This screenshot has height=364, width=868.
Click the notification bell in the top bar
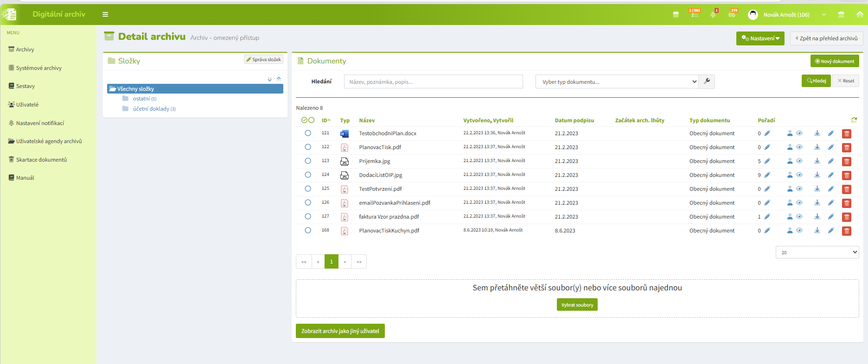click(x=713, y=14)
